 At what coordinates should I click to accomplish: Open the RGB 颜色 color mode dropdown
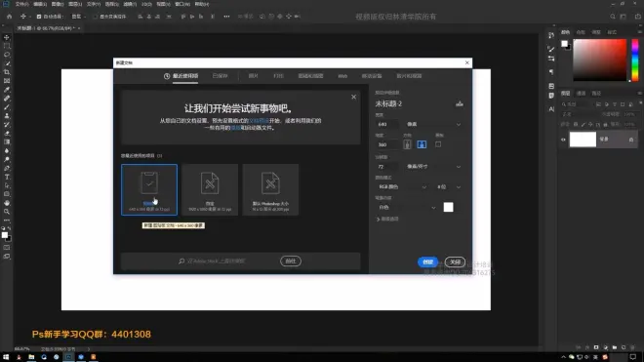[402, 187]
